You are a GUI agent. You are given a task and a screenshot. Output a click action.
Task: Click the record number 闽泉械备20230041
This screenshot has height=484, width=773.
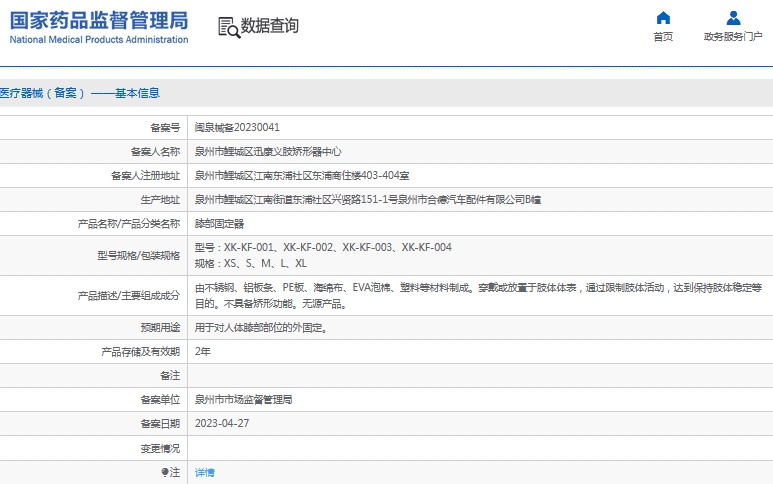point(237,128)
